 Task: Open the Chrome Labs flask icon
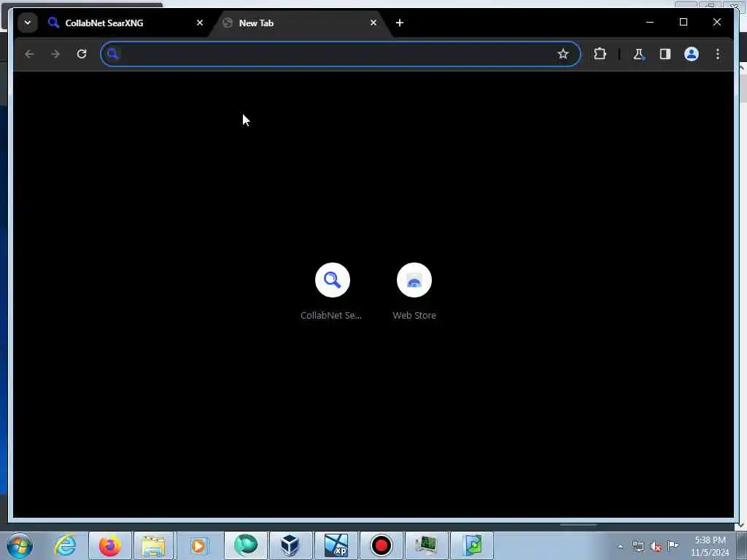pos(638,54)
